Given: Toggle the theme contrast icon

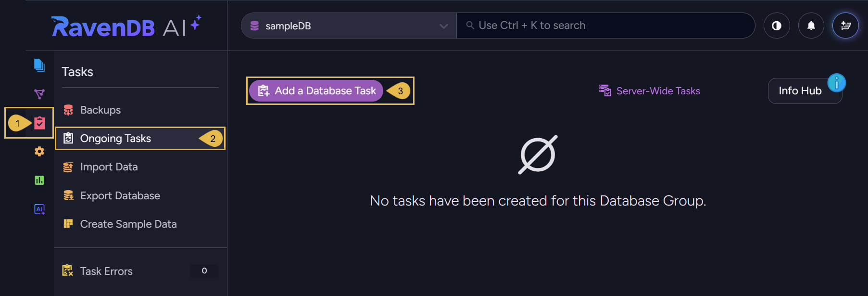Looking at the screenshot, I should [x=777, y=26].
